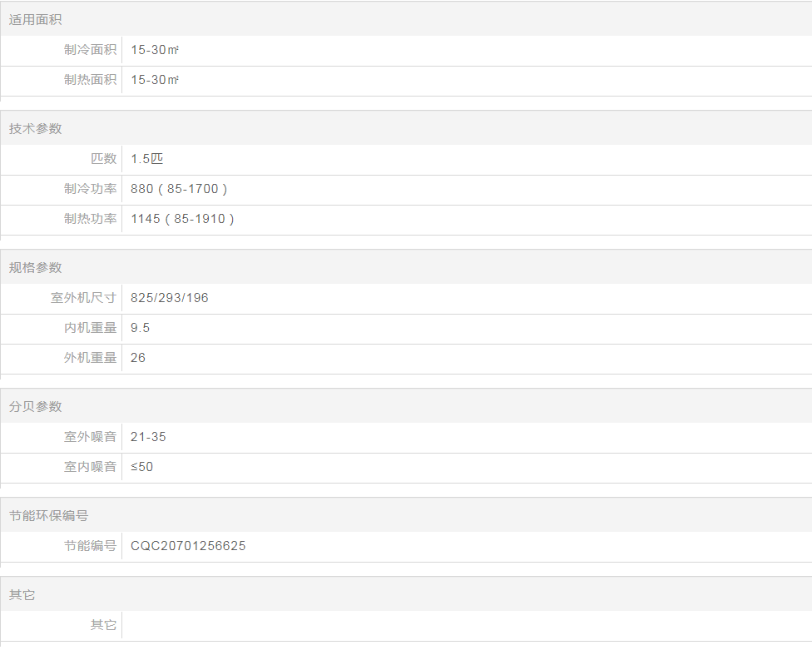Click the 节能编号 row label
The height and width of the screenshot is (650, 812).
[91, 546]
